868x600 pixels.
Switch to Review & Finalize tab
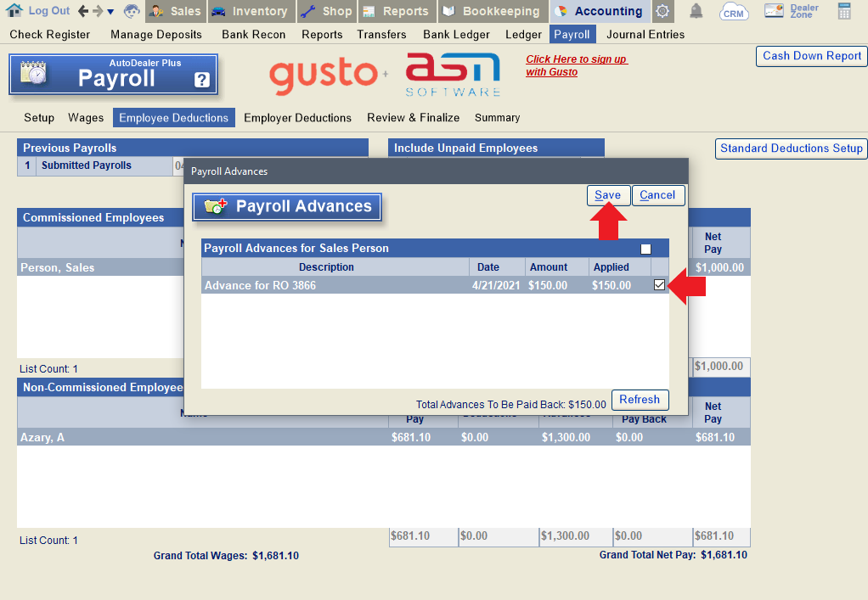click(x=413, y=118)
